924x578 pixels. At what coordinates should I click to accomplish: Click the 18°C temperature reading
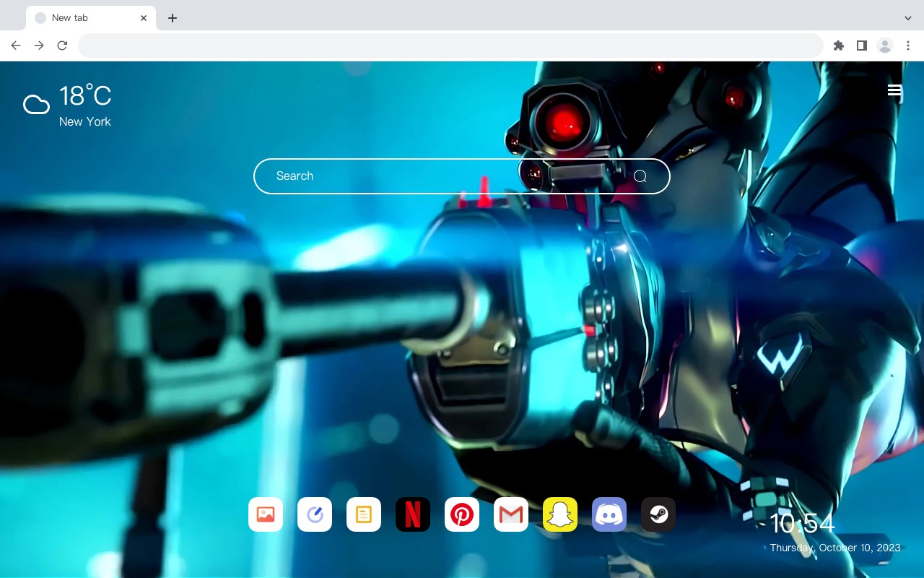coord(85,96)
